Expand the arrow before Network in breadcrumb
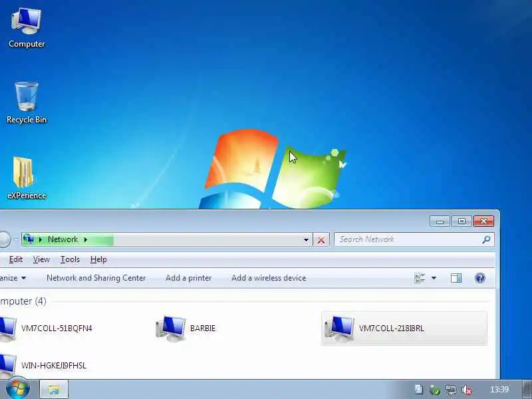Viewport: 532px width, 399px height. click(41, 239)
